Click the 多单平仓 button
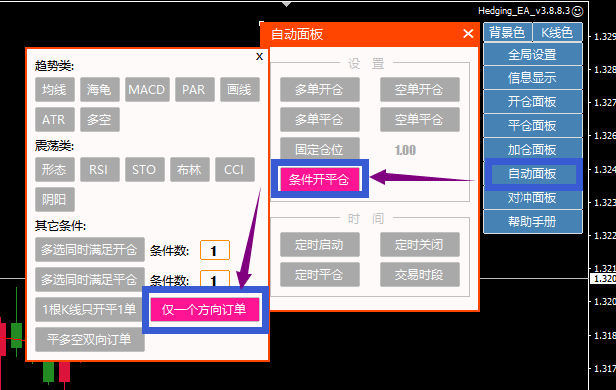Viewport: 616px width, 390px height. click(319, 119)
